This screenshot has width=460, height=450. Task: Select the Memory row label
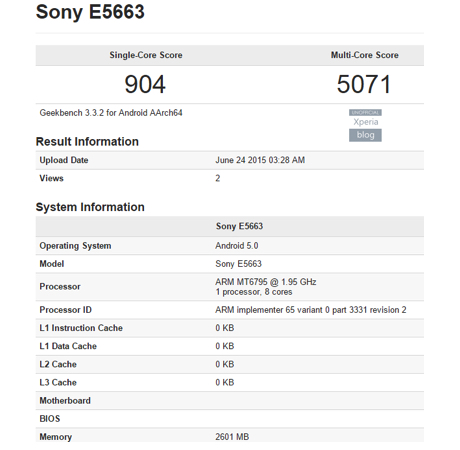(x=56, y=437)
